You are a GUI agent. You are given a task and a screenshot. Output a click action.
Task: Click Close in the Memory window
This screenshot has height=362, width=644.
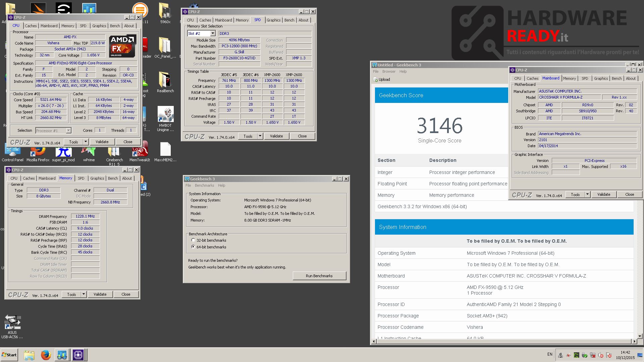126,294
